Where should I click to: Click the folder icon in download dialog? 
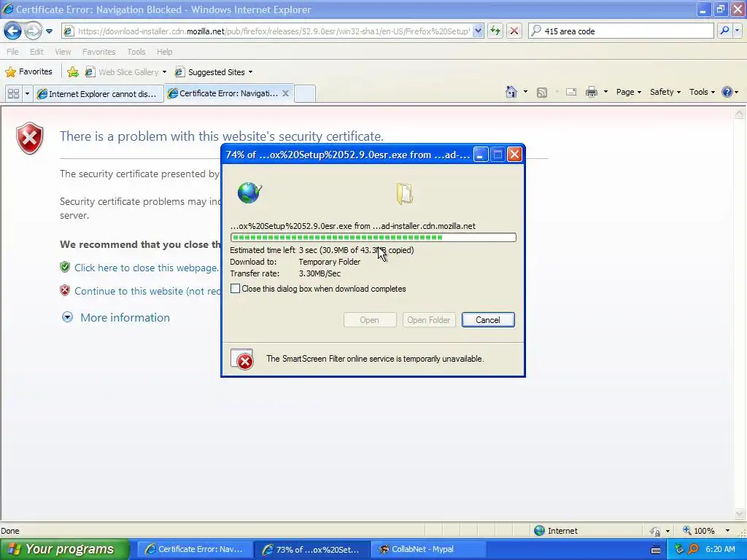[404, 194]
